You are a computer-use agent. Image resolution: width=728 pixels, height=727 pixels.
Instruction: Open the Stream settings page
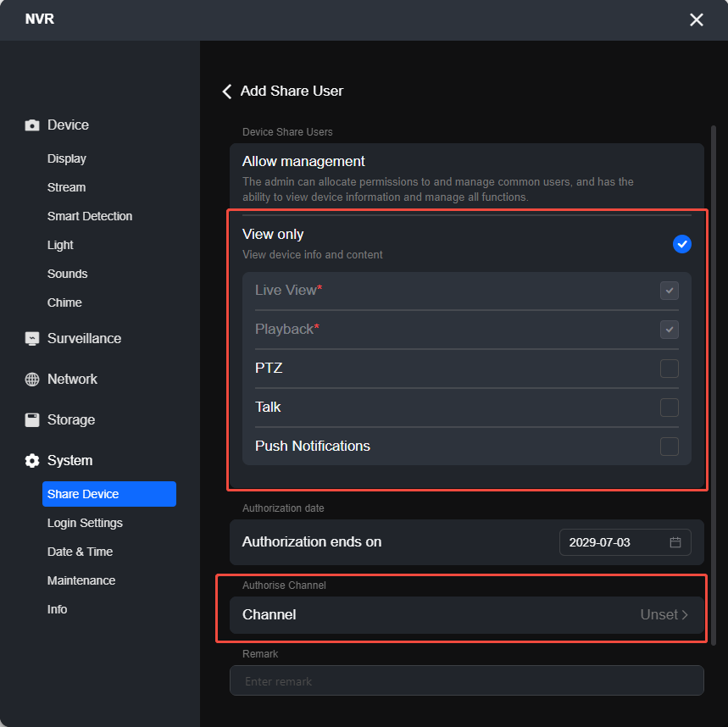click(x=66, y=187)
